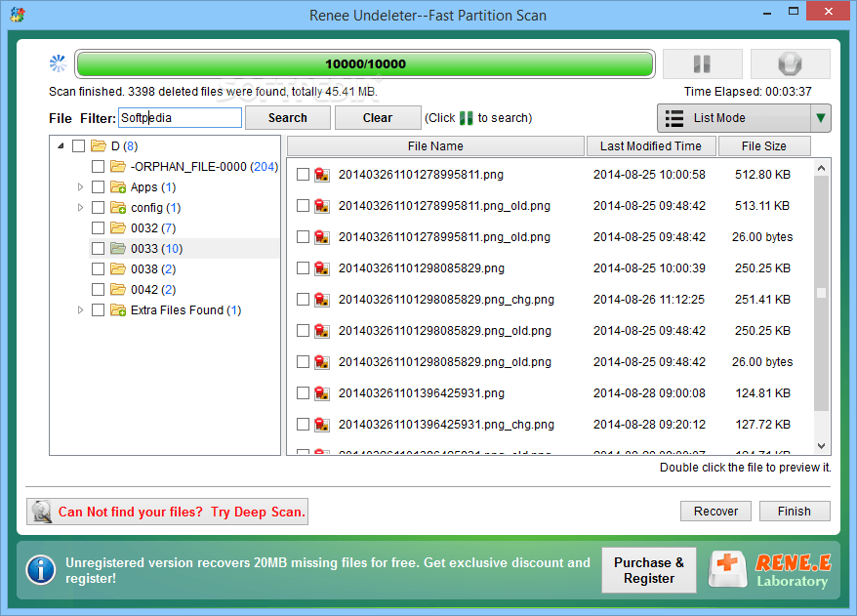Click file icon of 20140326110139642593​1.png
The width and height of the screenshot is (857, 616).
coord(322,393)
